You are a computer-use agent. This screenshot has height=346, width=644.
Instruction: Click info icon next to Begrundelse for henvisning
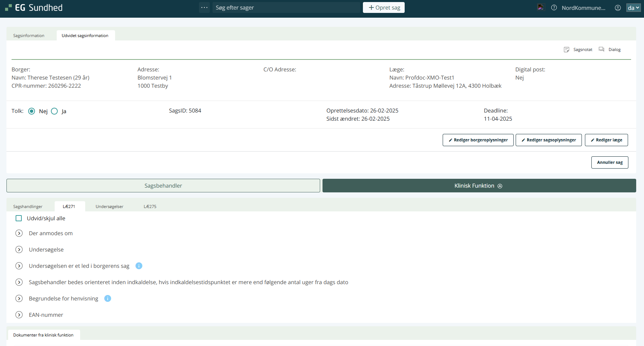tap(108, 298)
